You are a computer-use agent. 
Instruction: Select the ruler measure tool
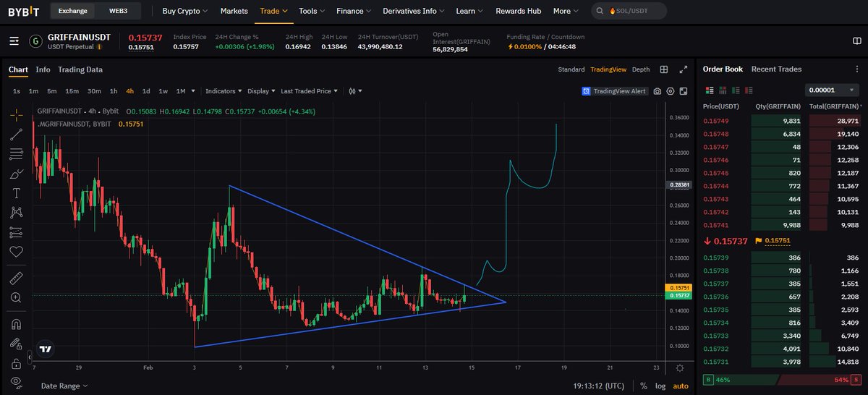(17, 278)
